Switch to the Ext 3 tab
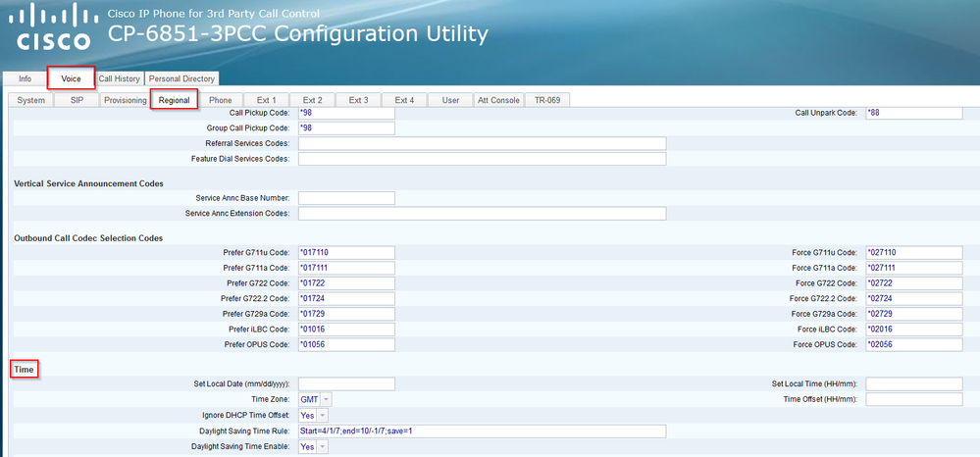This screenshot has width=980, height=457. [359, 100]
